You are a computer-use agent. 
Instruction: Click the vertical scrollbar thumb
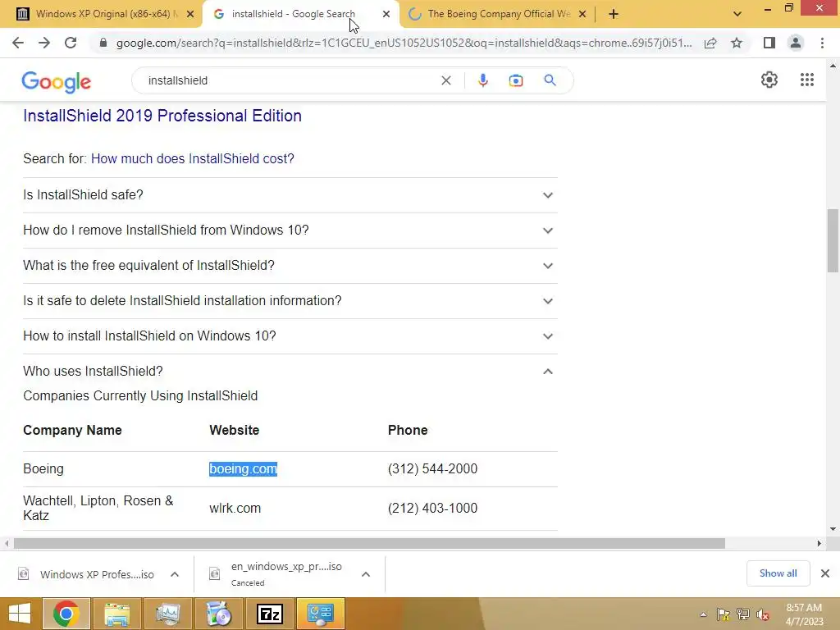tap(833, 240)
